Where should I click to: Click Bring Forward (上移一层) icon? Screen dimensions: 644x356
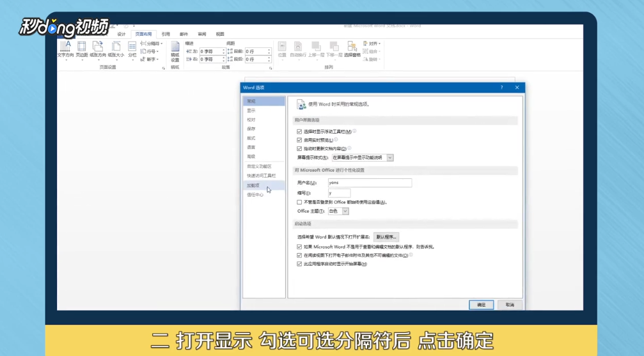[x=317, y=49]
